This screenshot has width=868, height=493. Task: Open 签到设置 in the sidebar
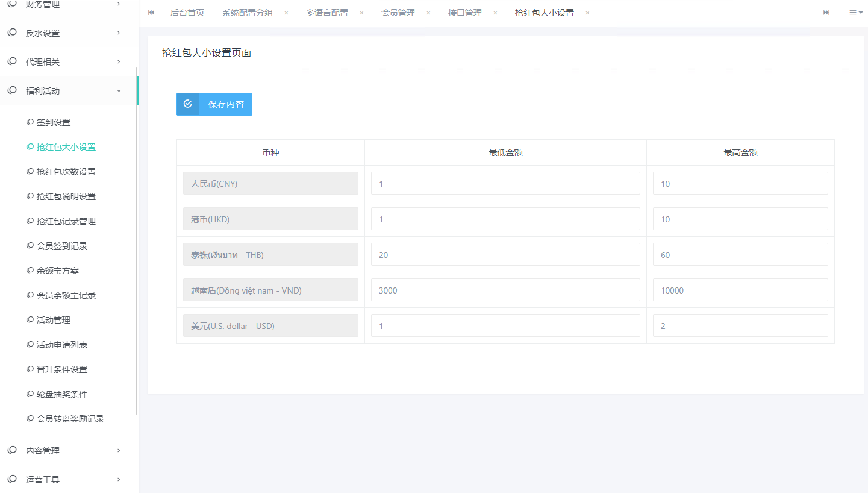tap(54, 122)
